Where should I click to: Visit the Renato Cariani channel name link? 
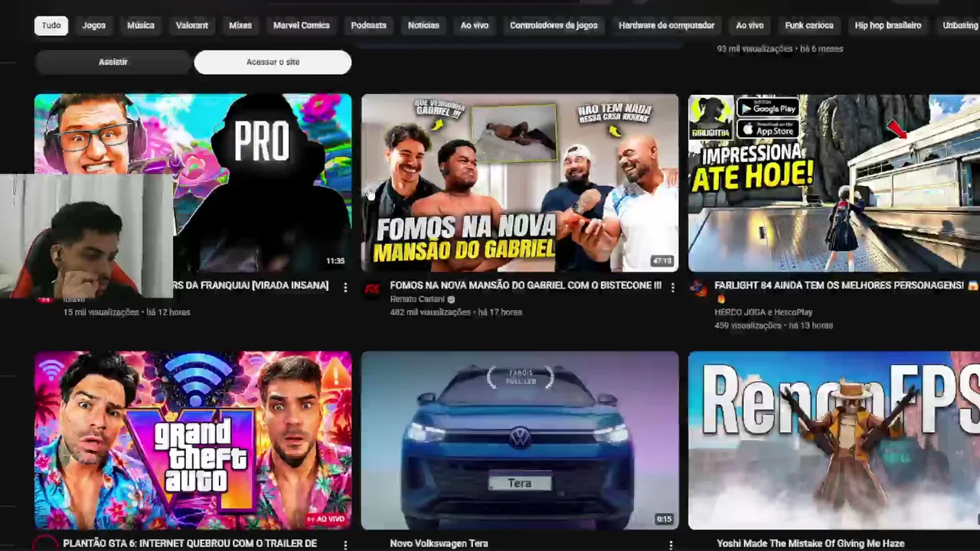pos(417,299)
